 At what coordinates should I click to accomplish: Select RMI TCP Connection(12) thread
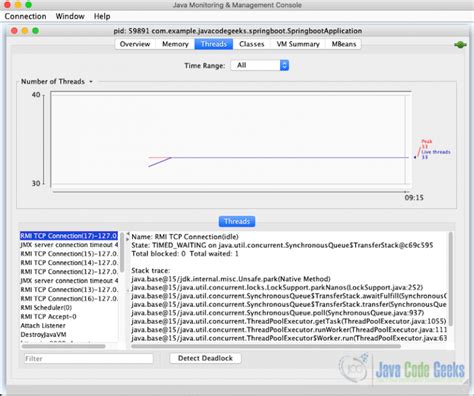[69, 272]
